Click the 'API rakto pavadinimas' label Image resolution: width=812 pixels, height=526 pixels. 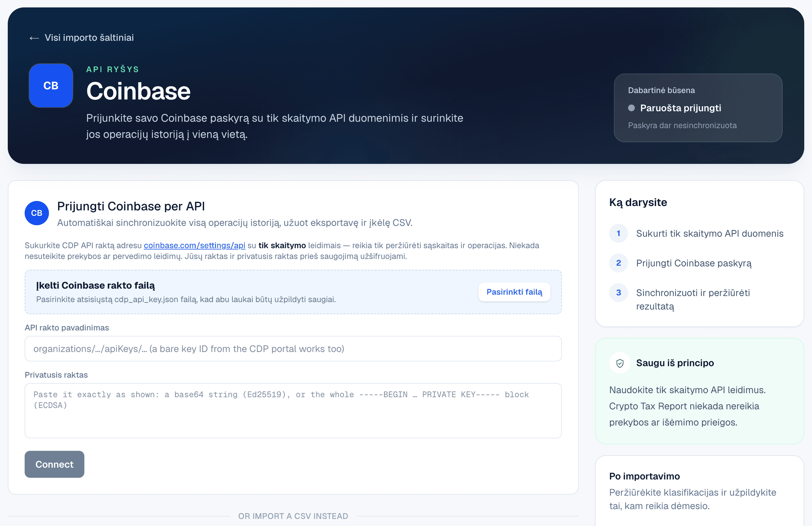pos(67,328)
